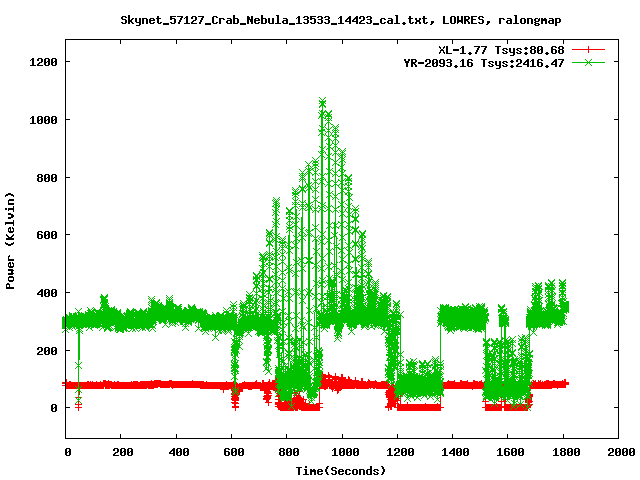Click the 2000 x-axis tick label
The image size is (640, 480).
[621, 452]
